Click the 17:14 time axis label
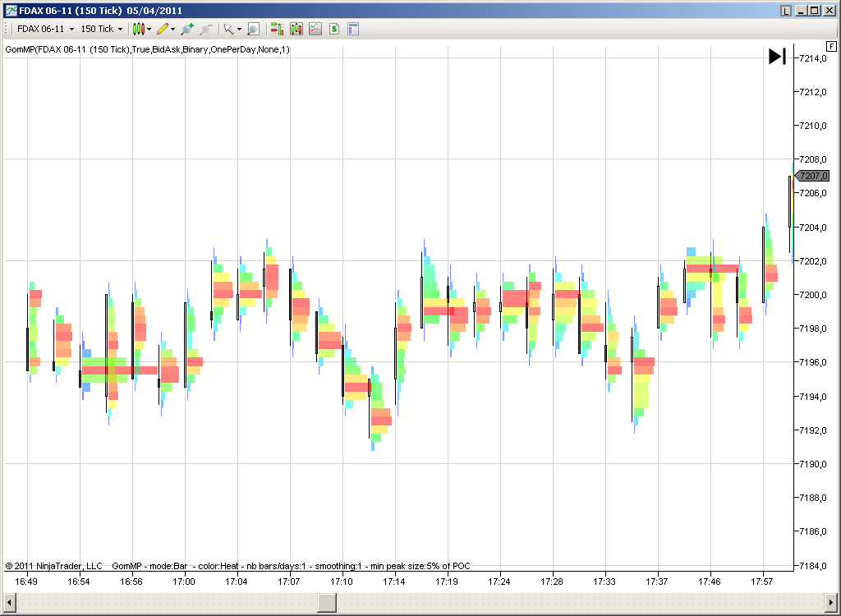This screenshot has width=841, height=616. (394, 582)
